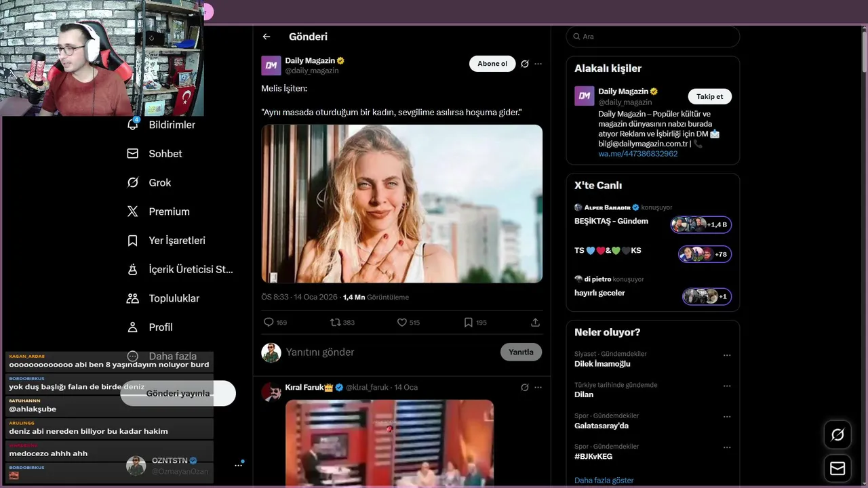Open the Daily Magazin post image

click(402, 203)
